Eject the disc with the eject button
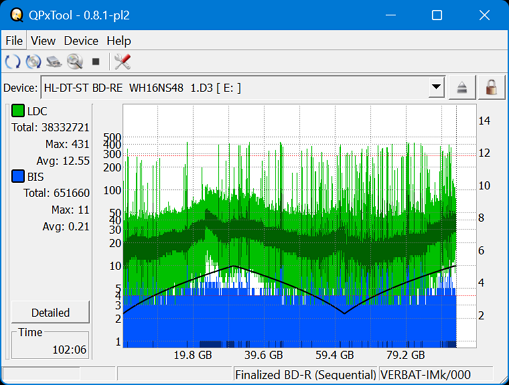The width and height of the screenshot is (509, 385). point(462,88)
